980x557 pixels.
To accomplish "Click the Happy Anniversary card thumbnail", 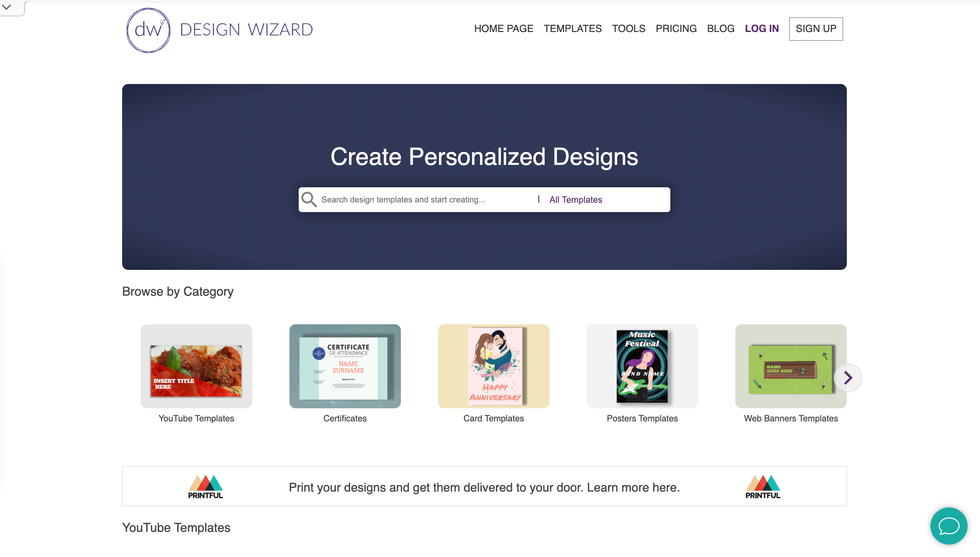I will click(x=493, y=366).
